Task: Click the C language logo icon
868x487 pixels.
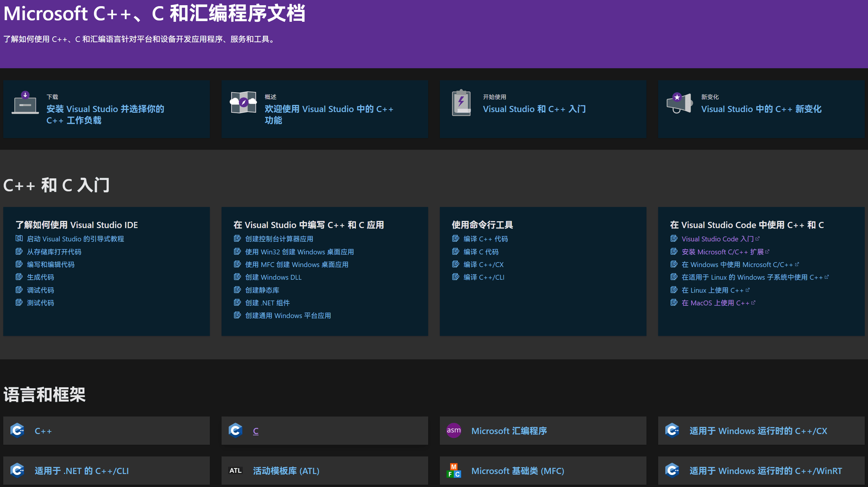Action: coord(236,430)
